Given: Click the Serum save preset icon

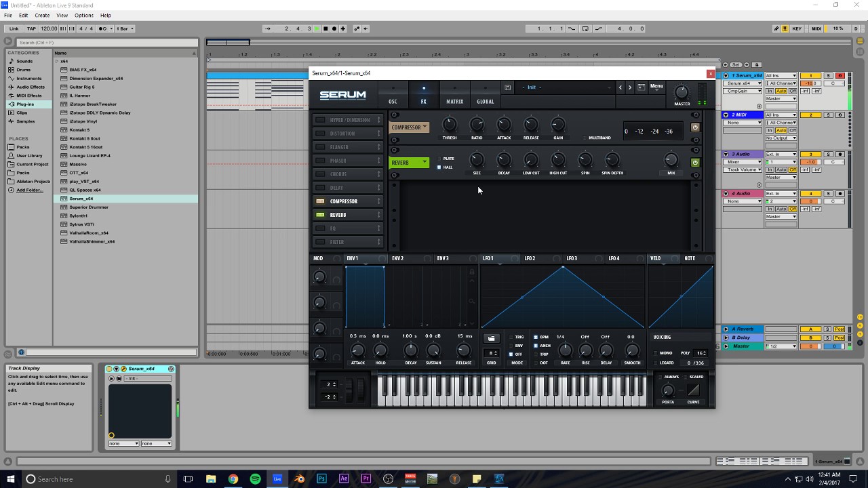Looking at the screenshot, I should pos(507,87).
